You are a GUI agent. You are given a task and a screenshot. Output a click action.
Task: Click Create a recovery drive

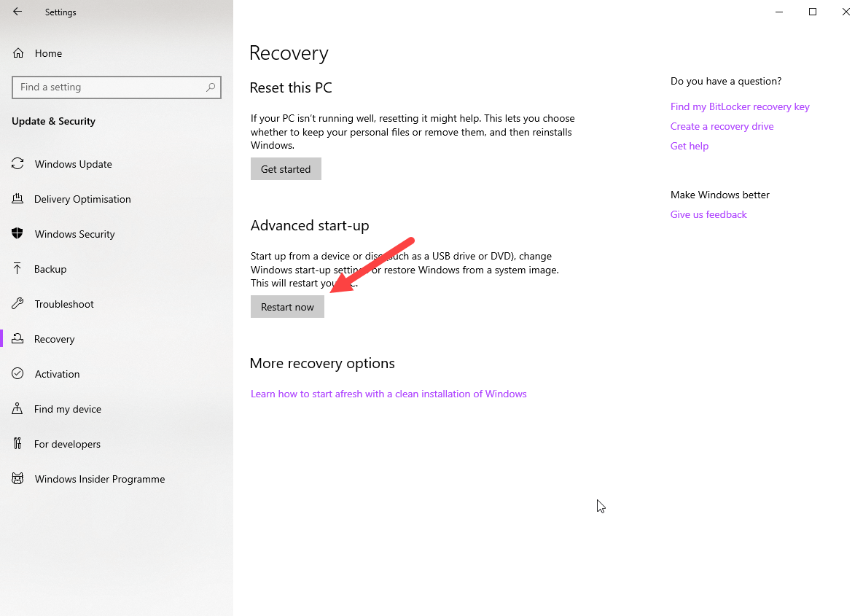coord(722,126)
